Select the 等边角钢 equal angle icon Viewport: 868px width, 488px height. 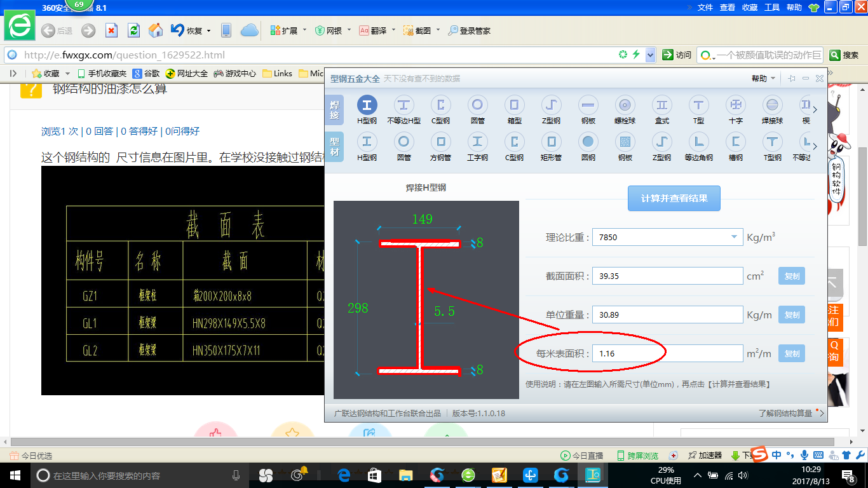coord(698,146)
